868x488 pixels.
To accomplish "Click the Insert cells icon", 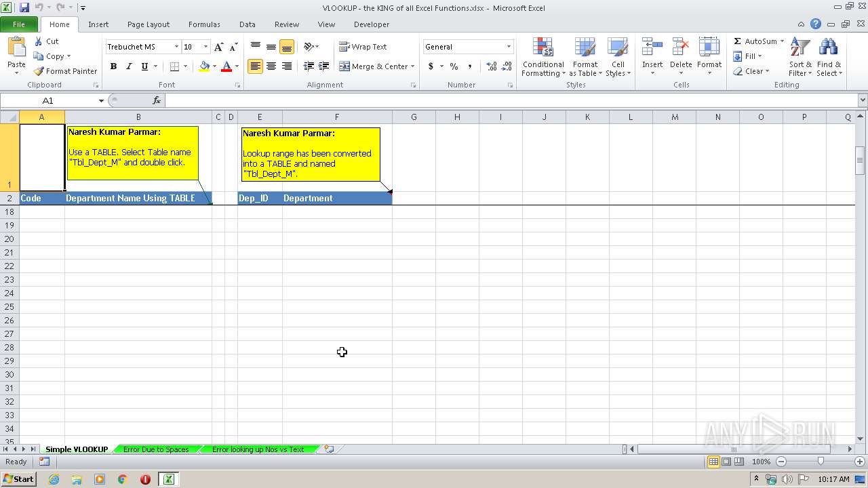I will point(652,47).
